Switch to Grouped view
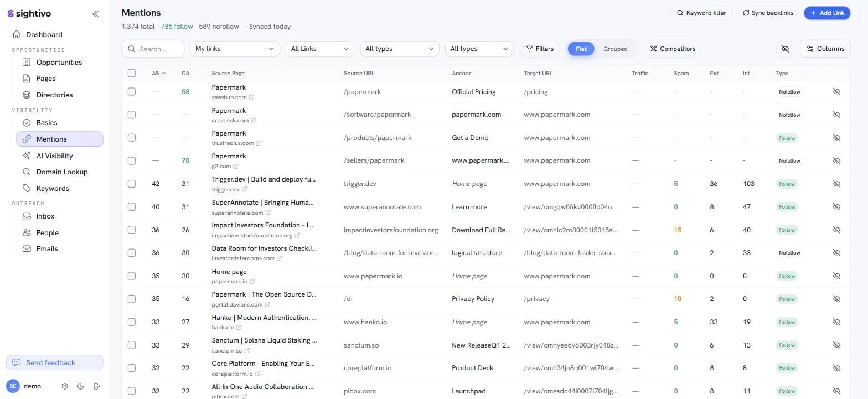Viewport: 868px width, 399px height. pos(616,49)
